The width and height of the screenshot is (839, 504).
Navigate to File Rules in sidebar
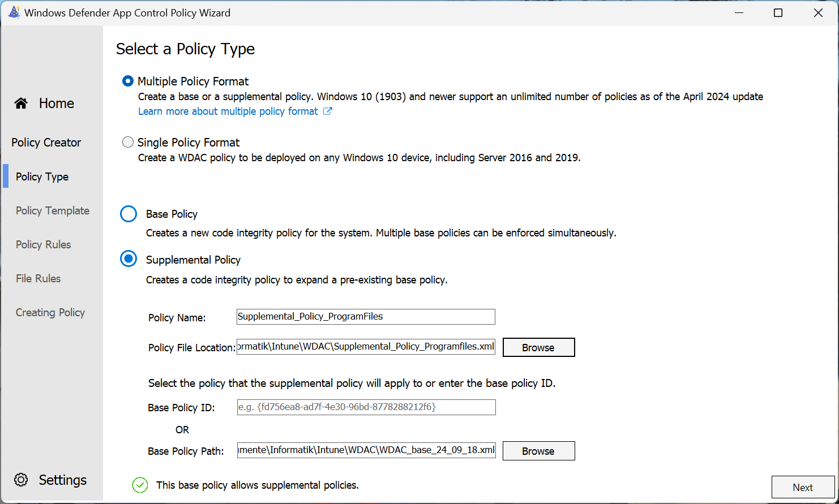[x=38, y=278]
